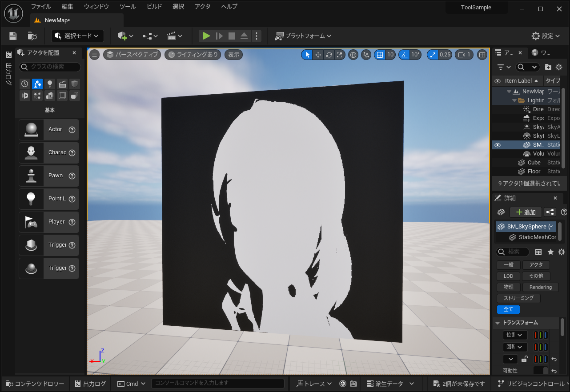Click the viewport layout maximize icon
The image size is (570, 392).
(x=482, y=55)
